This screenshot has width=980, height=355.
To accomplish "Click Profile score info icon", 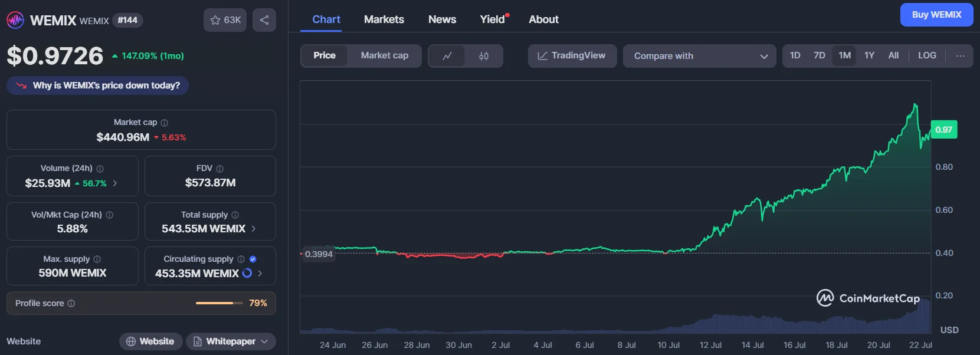I will 71,304.
